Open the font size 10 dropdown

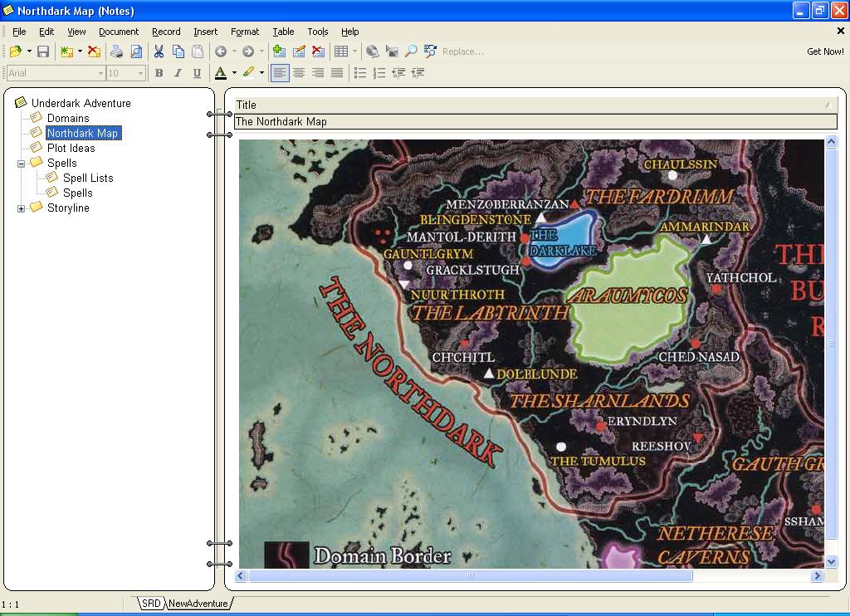pyautogui.click(x=140, y=73)
